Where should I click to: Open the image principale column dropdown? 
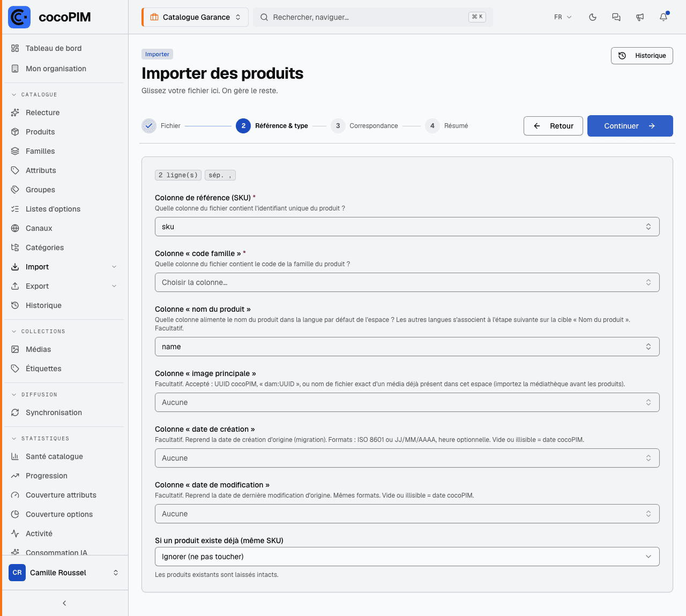(x=407, y=402)
